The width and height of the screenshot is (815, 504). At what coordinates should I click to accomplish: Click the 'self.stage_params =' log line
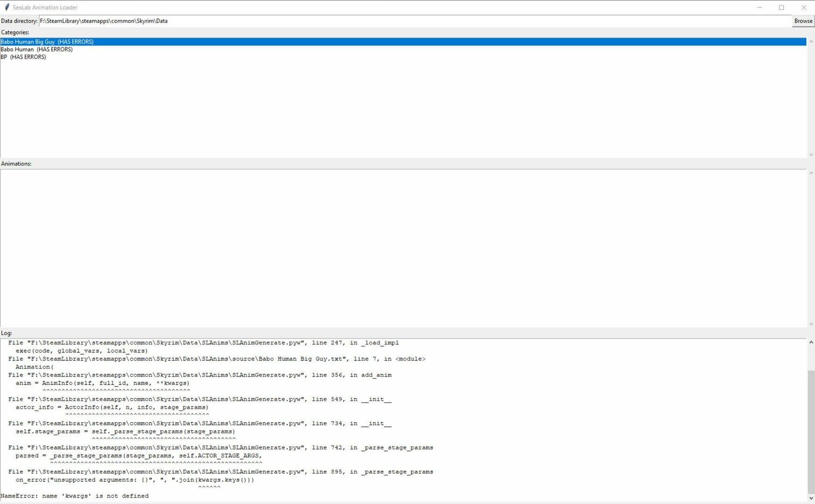(125, 432)
